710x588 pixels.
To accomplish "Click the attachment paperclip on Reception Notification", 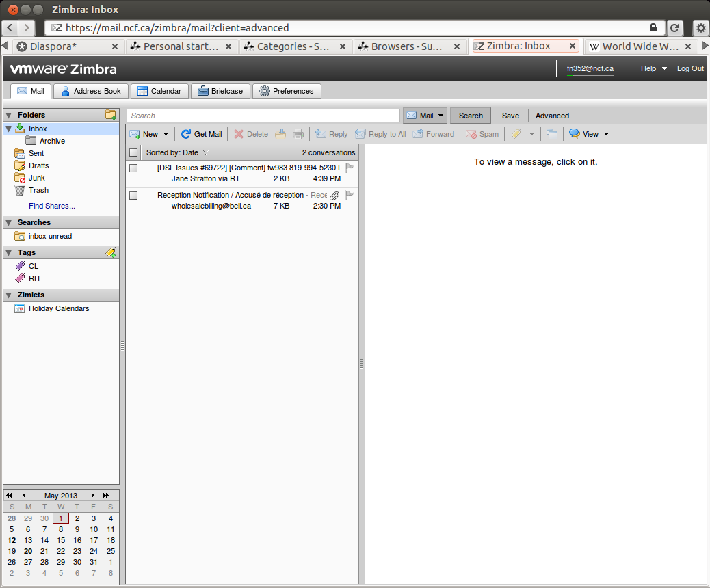I will 334,196.
